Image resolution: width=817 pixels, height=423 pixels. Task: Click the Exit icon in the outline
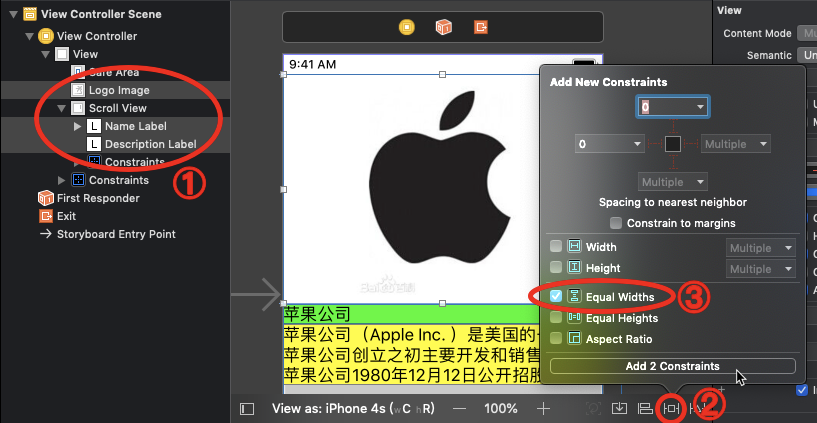click(46, 216)
